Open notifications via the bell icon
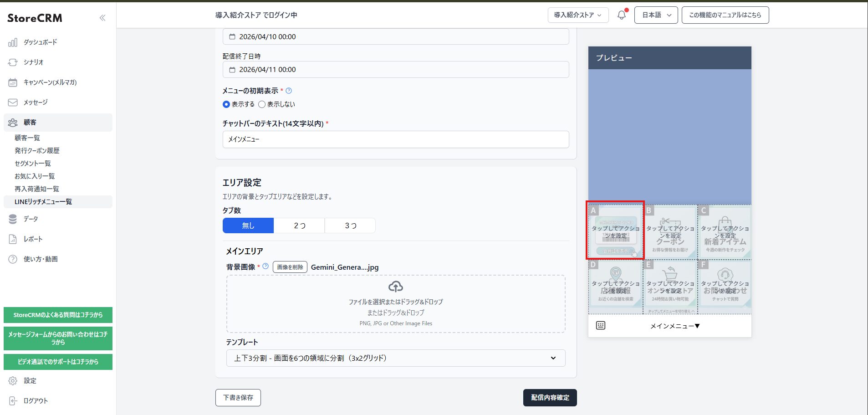 tap(621, 15)
